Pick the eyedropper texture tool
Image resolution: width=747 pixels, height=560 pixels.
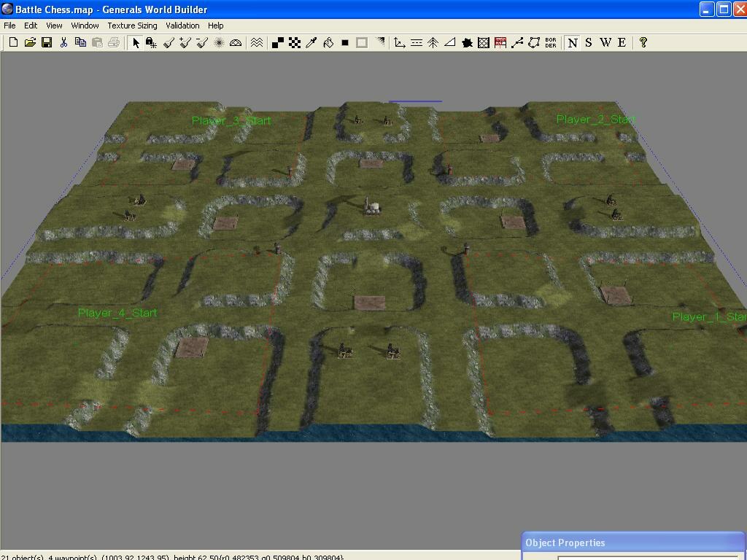(311, 43)
